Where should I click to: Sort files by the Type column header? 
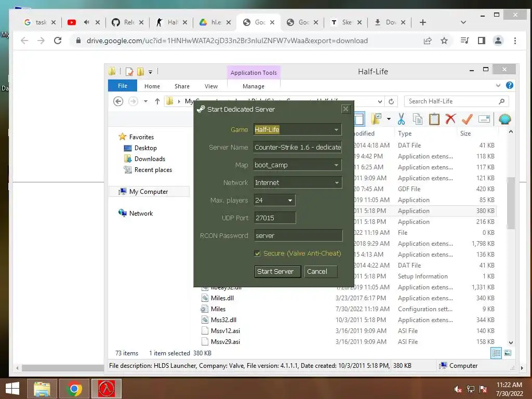pyautogui.click(x=404, y=134)
